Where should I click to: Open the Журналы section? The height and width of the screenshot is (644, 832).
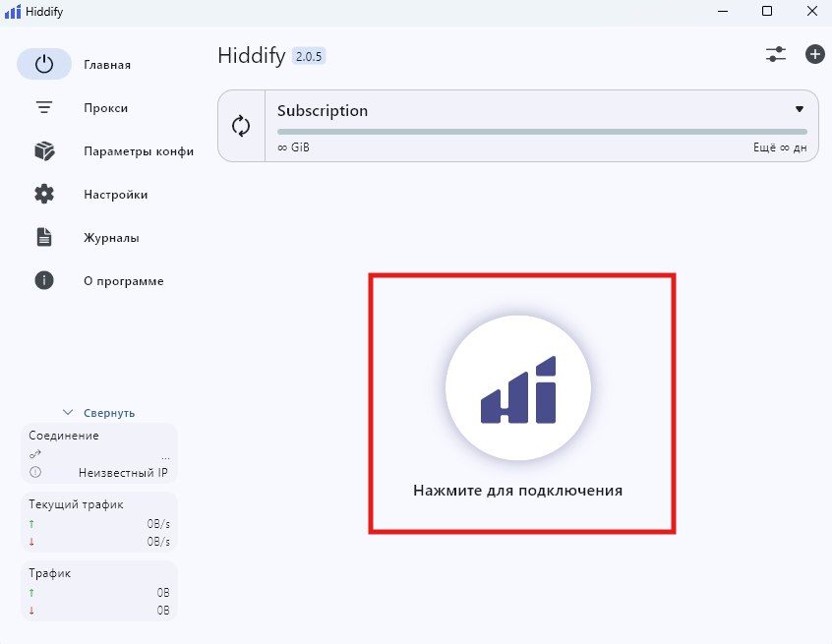(x=111, y=238)
